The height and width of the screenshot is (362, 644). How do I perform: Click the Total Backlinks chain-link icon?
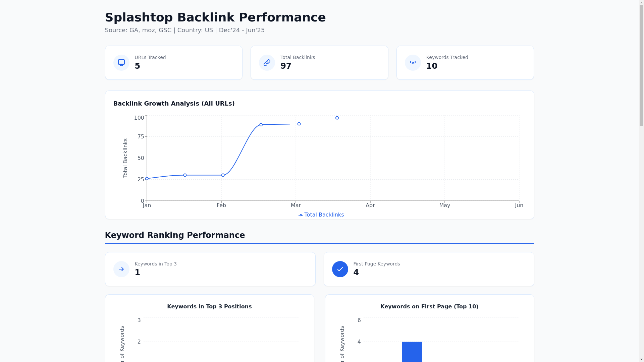(267, 63)
